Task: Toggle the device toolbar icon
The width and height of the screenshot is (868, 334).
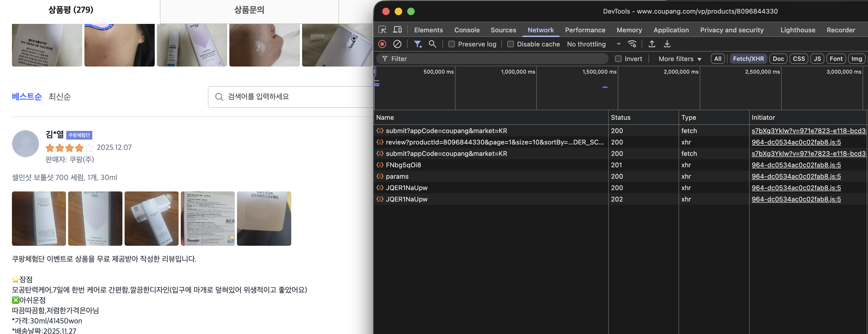Action: click(397, 30)
